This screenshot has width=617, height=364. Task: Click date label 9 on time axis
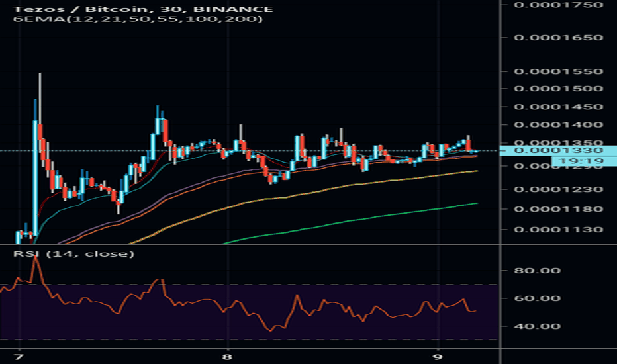pyautogui.click(x=438, y=357)
